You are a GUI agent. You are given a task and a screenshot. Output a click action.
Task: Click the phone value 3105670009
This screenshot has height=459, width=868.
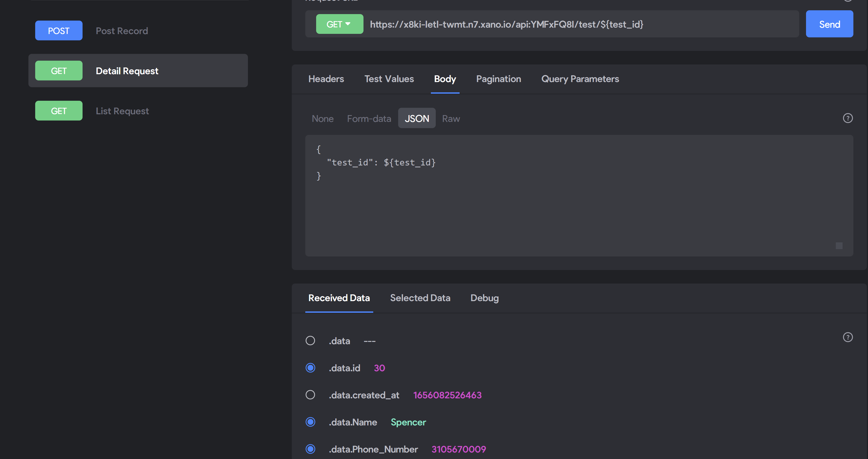coord(458,449)
